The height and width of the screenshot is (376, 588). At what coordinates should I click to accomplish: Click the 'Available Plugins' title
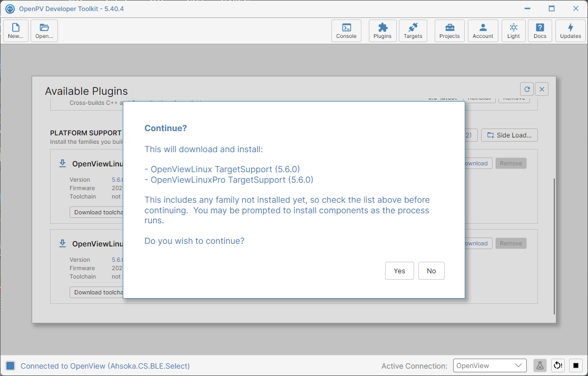coord(86,91)
